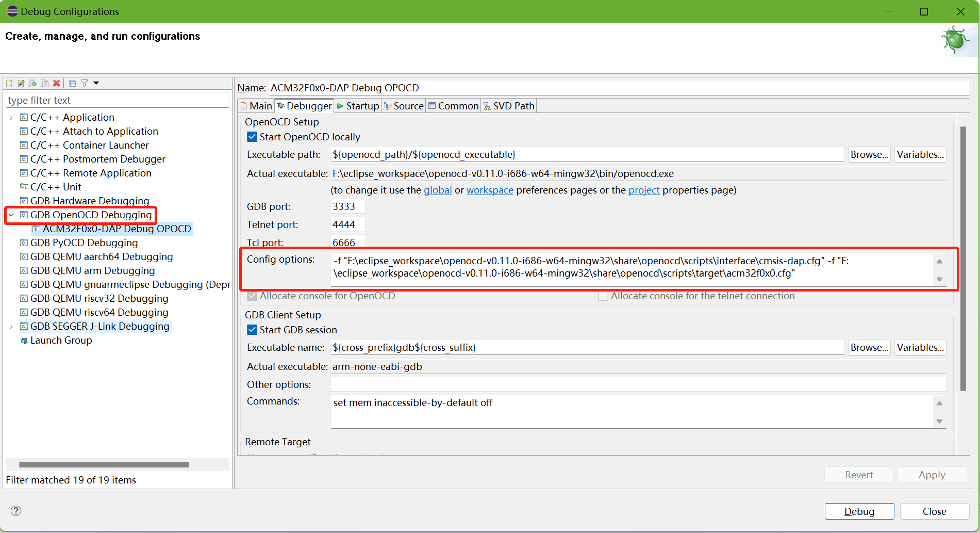Image resolution: width=980 pixels, height=533 pixels.
Task: Open the workspace preferences link
Action: pyautogui.click(x=489, y=190)
